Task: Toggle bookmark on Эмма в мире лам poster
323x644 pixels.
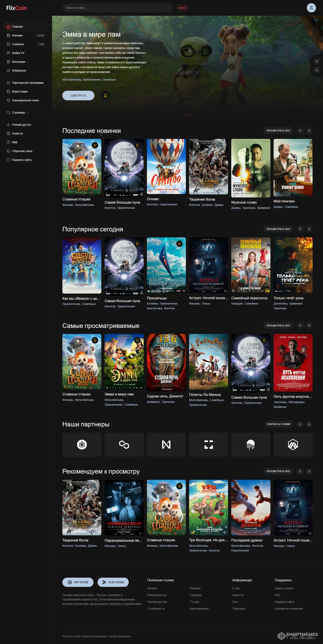Action: (x=137, y=340)
